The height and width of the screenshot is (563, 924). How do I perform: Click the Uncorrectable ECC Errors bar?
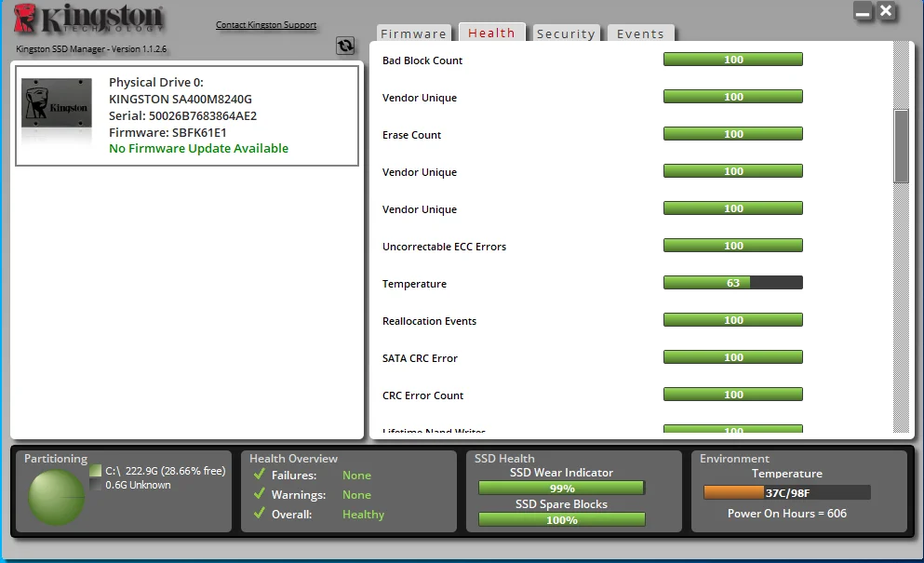coord(733,246)
